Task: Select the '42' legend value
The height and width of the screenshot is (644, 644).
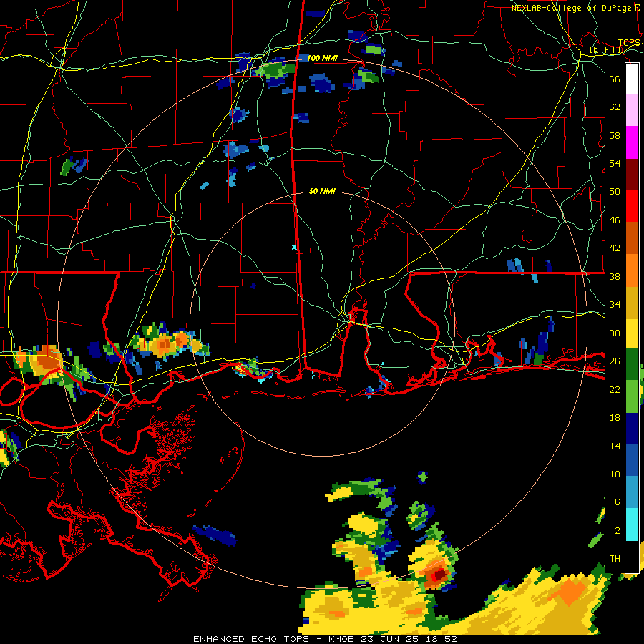Action: 615,248
